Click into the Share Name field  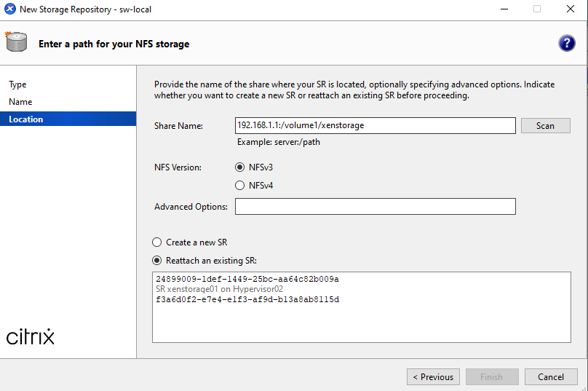(x=375, y=125)
